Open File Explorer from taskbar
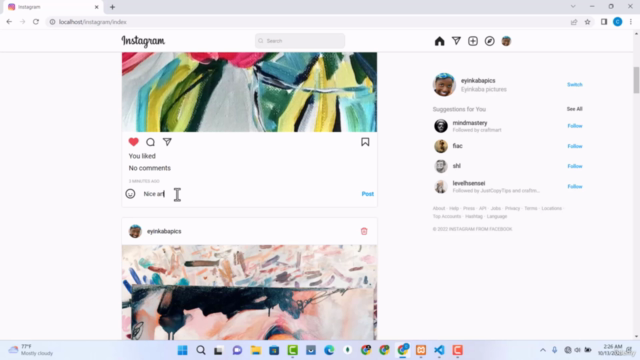640x360 pixels. 256,350
